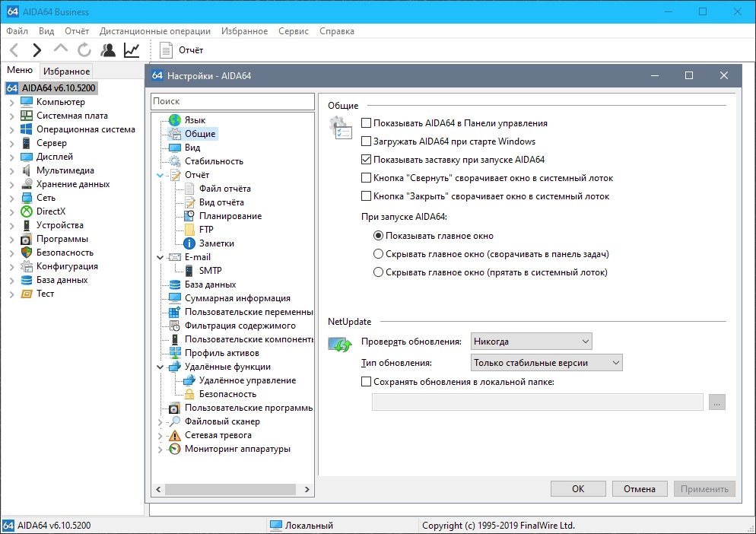Click the Back navigation arrow in toolbar
756x534 pixels.
[x=14, y=49]
